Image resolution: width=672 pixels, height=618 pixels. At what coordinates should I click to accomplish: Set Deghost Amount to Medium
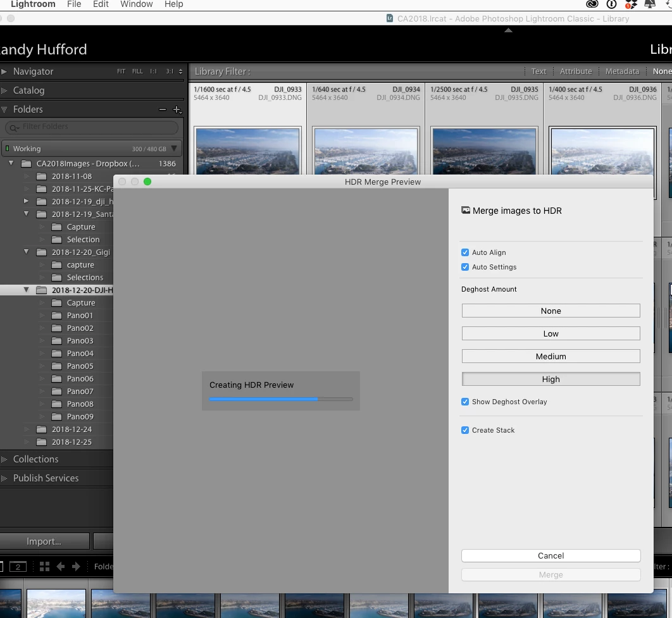pyautogui.click(x=551, y=356)
